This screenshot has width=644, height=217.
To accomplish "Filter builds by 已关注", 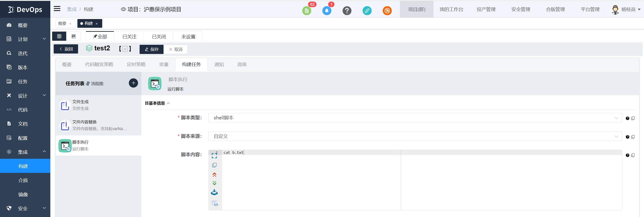I will coord(129,37).
